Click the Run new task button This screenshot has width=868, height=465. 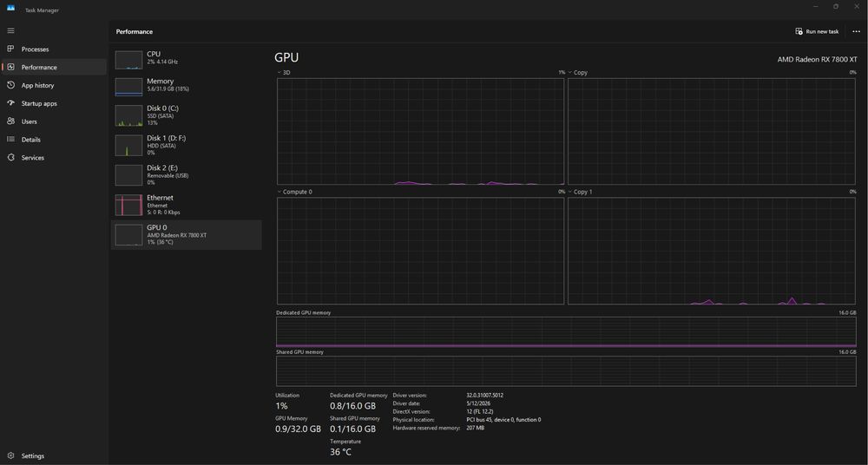817,31
